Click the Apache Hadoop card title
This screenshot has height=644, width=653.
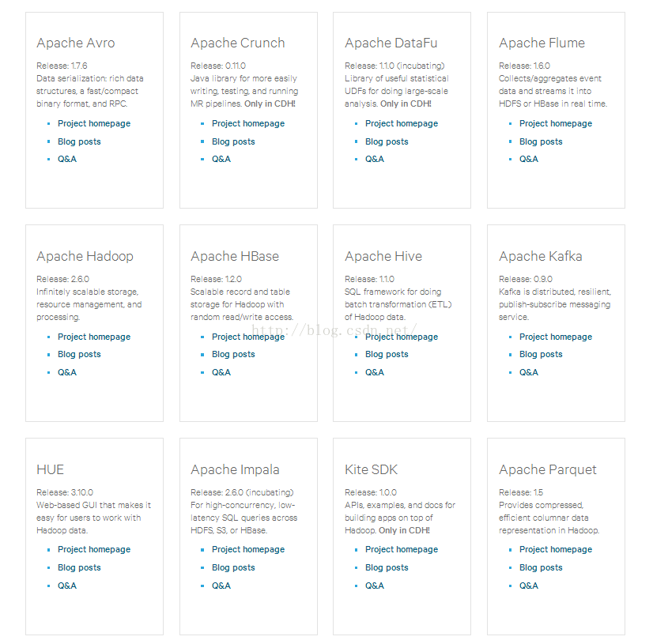click(85, 256)
